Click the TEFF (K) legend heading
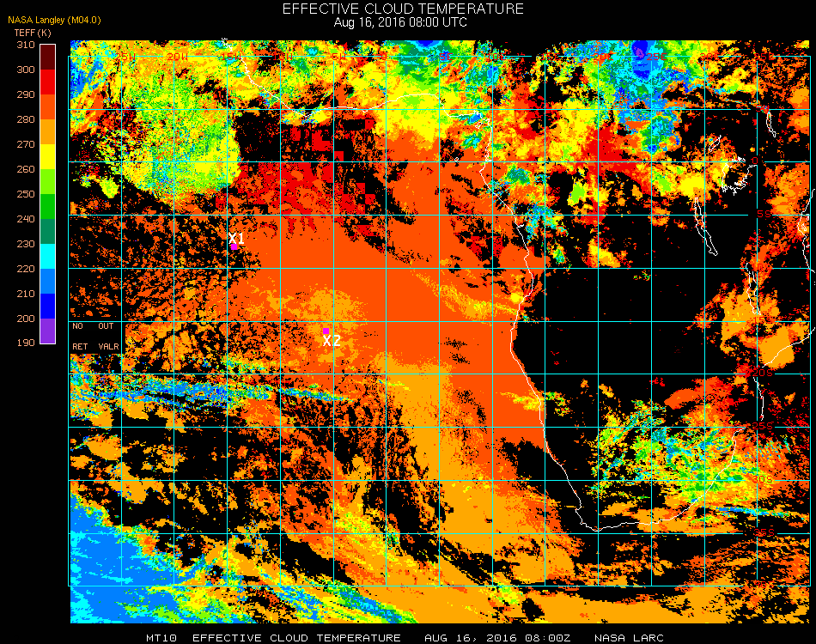816x644 pixels. coord(33,33)
